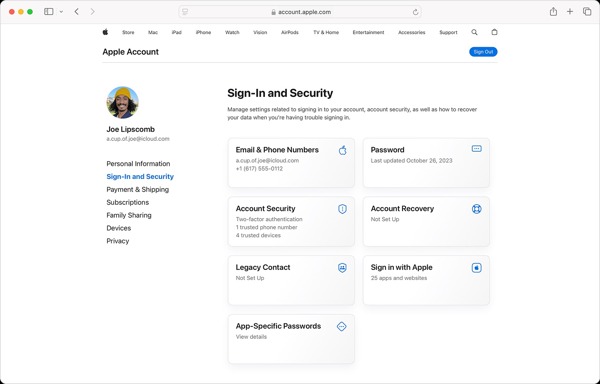
Task: Click 'Not Set Up' under Account Recovery
Action: click(385, 219)
